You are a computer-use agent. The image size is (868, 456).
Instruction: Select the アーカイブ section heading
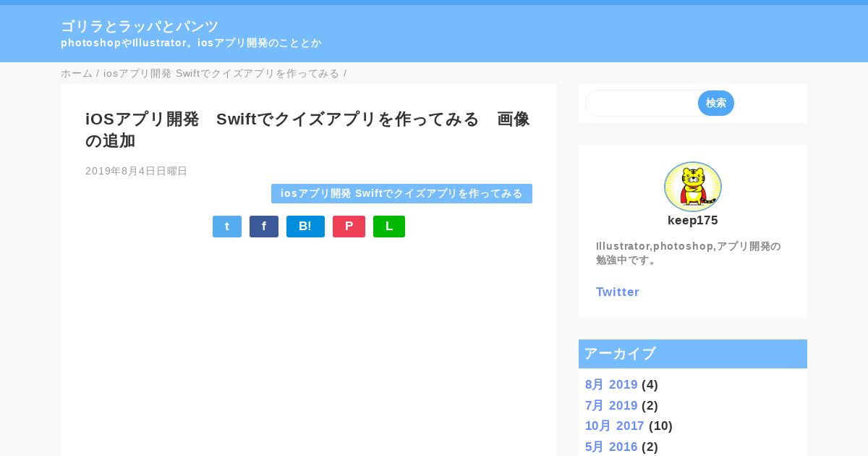pos(693,354)
